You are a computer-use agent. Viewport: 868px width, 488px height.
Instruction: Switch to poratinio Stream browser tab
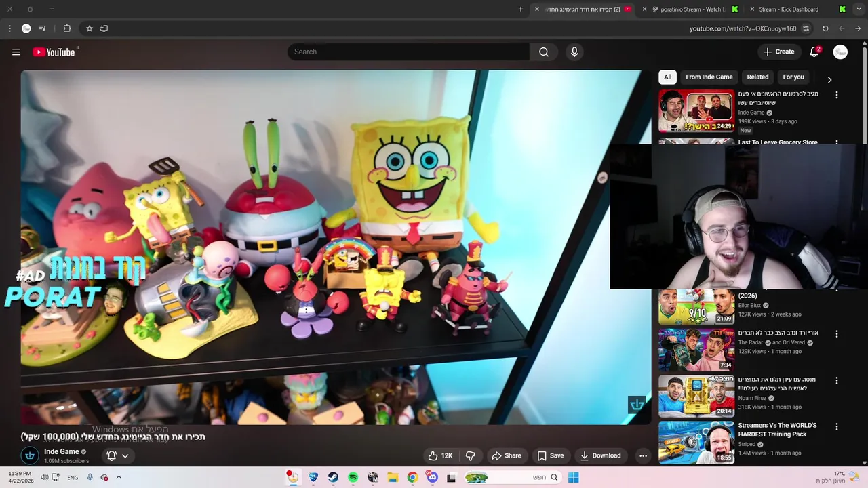pos(692,9)
